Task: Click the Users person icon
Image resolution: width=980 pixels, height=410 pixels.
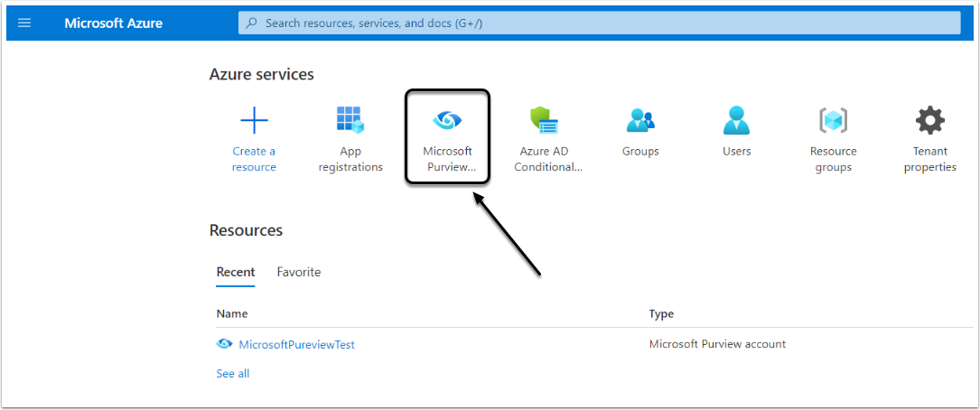Action: pos(736,120)
